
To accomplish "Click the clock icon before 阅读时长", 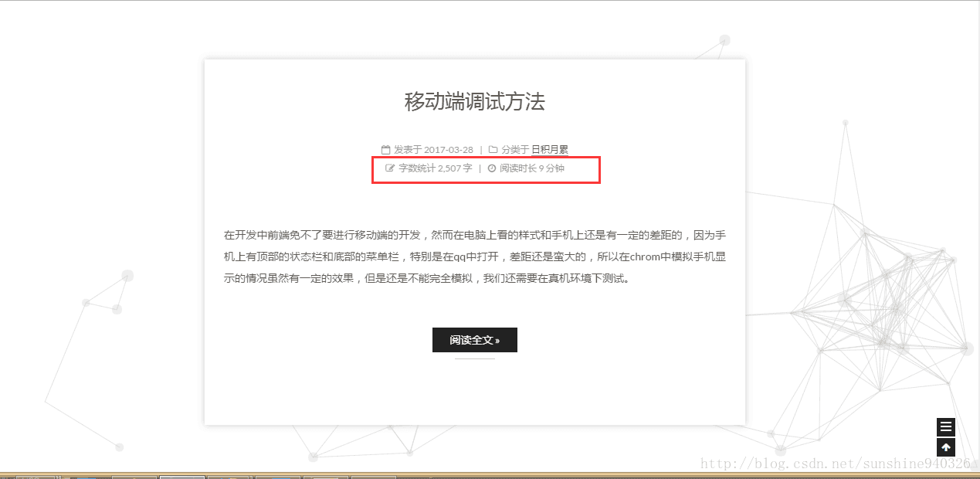I will [x=492, y=168].
